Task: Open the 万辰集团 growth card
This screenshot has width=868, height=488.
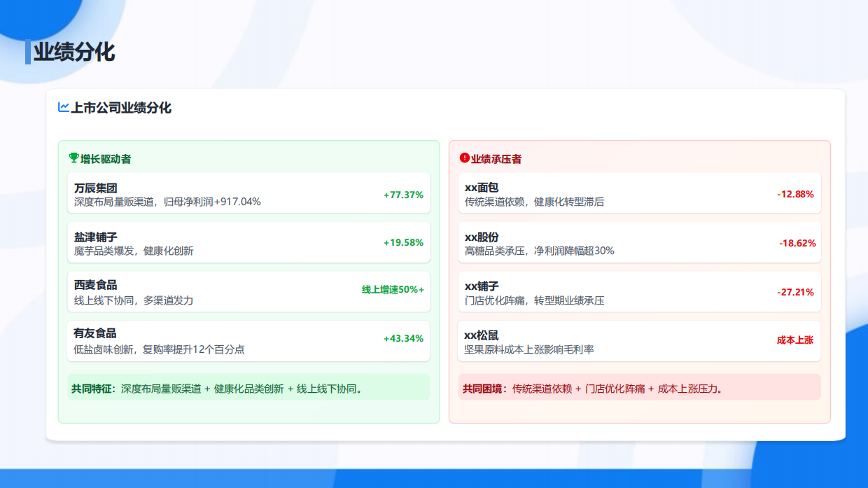Action: coord(248,194)
